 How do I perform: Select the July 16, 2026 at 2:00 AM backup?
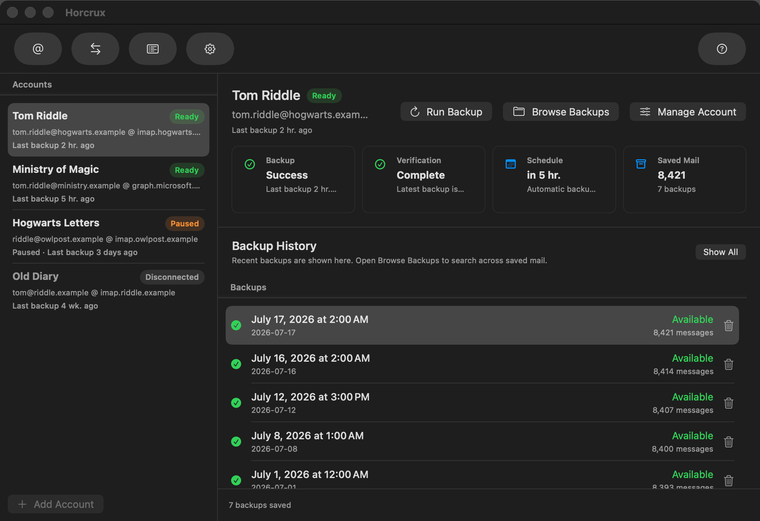pyautogui.click(x=482, y=364)
